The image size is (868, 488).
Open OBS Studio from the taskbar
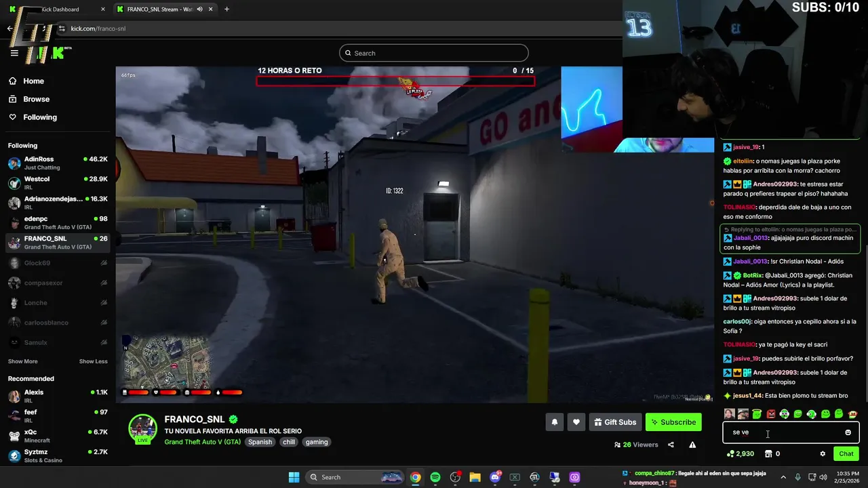pyautogui.click(x=455, y=477)
